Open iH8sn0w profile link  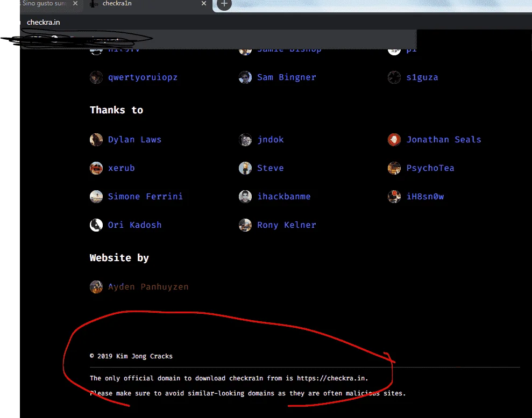click(x=425, y=197)
